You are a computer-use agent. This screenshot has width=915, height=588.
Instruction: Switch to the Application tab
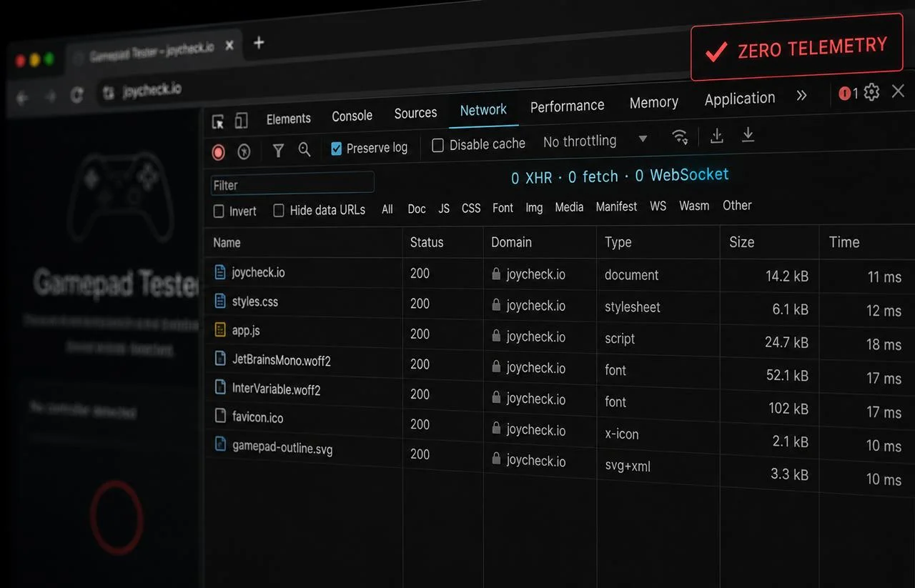740,99
